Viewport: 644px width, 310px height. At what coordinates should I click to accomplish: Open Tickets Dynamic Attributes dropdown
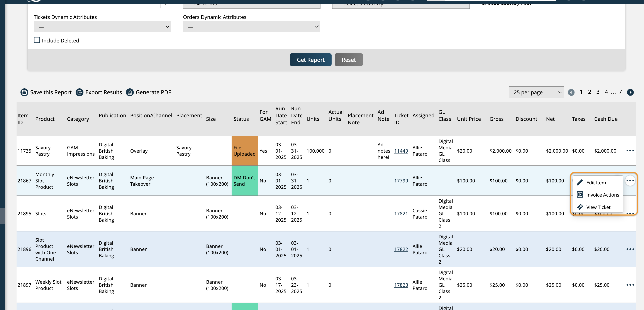[x=102, y=27]
